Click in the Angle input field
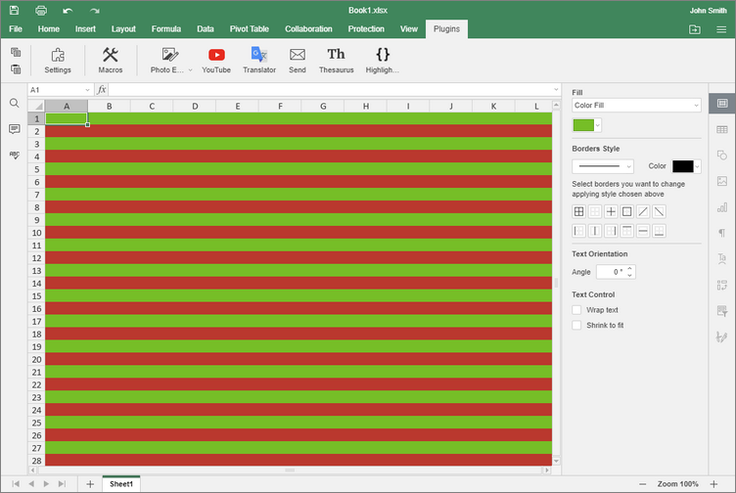Viewport: 736px width, 493px height. pos(611,272)
